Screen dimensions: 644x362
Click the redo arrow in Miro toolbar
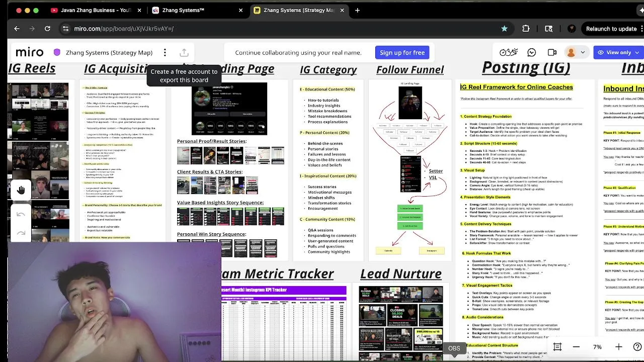[21, 233]
